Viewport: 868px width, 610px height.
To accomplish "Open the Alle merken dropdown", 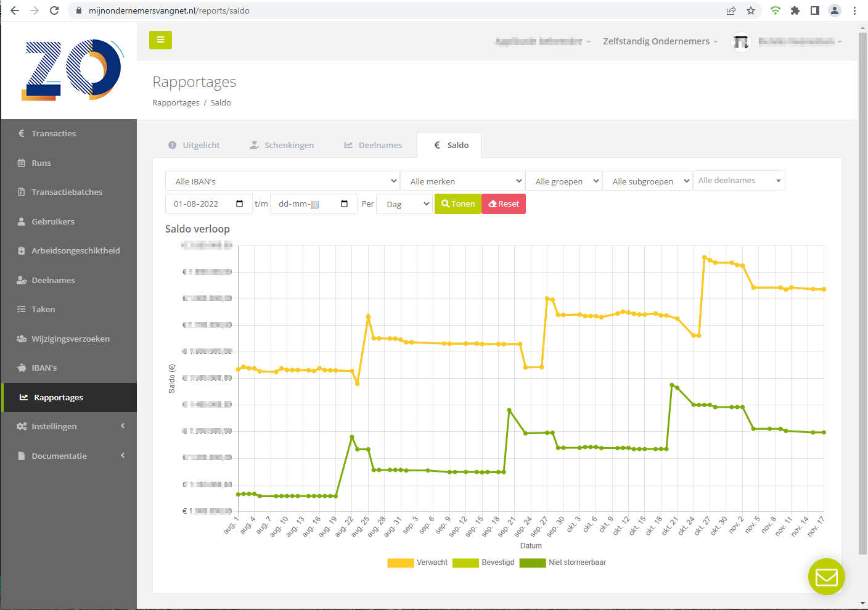I will pyautogui.click(x=462, y=181).
